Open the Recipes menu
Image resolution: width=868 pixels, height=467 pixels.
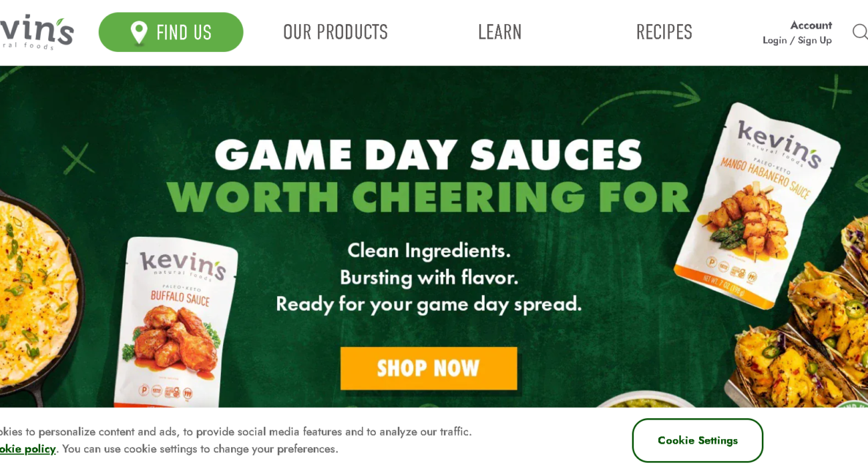tap(664, 32)
